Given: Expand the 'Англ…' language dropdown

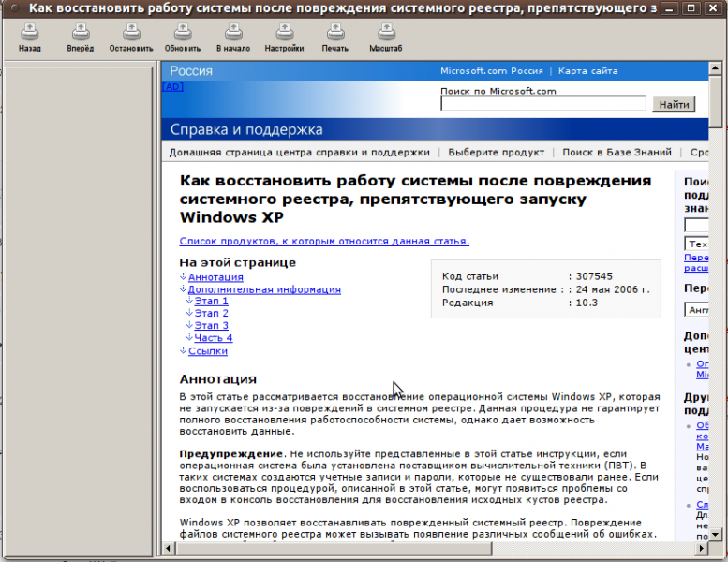Looking at the screenshot, I should tap(698, 309).
